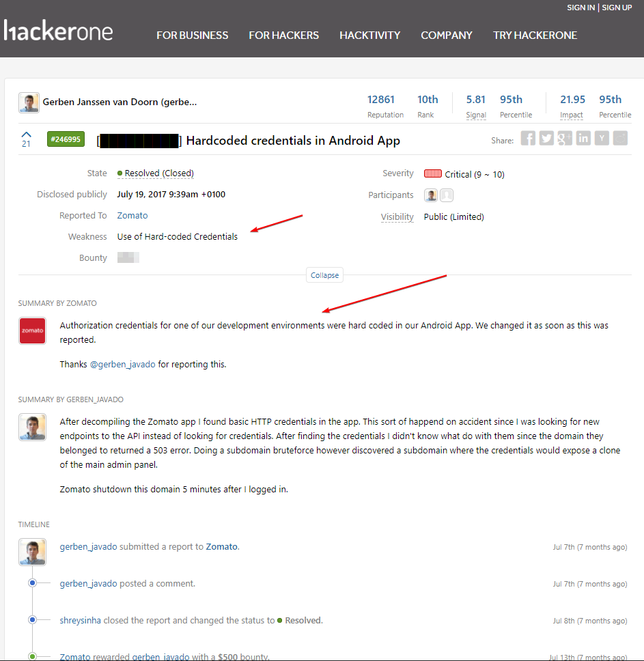Click the upvote count 21
644x661 pixels.
26,144
